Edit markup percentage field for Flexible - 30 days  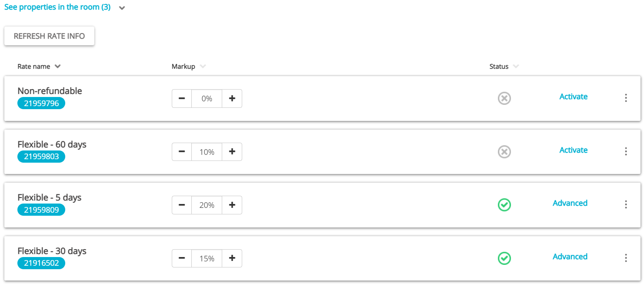[x=207, y=258]
